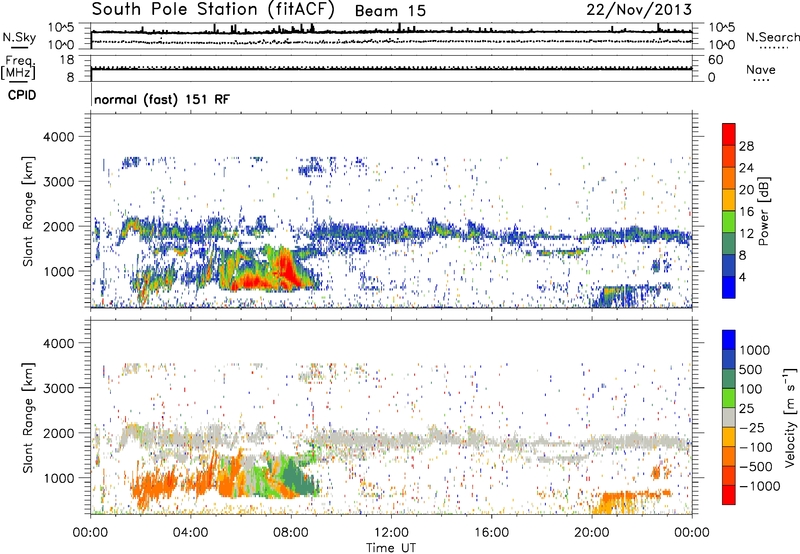
Task: Click the "N.Search" legend label
Action: (772, 37)
